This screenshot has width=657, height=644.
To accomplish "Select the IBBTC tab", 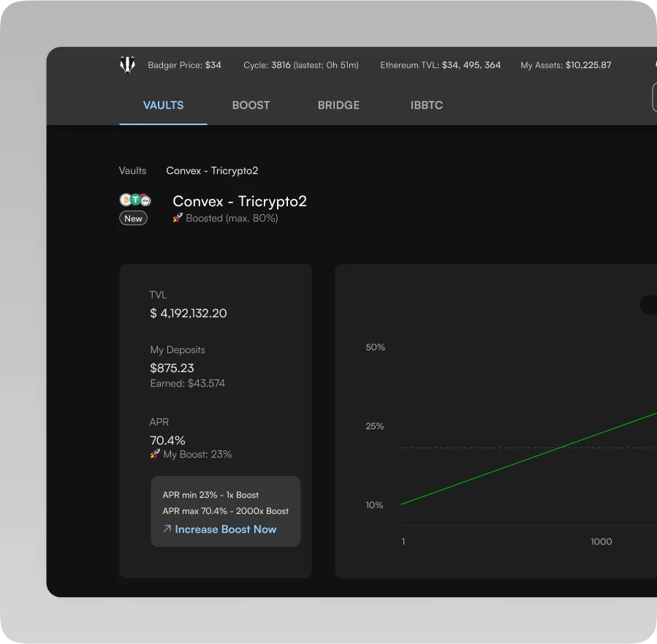I will pos(427,105).
